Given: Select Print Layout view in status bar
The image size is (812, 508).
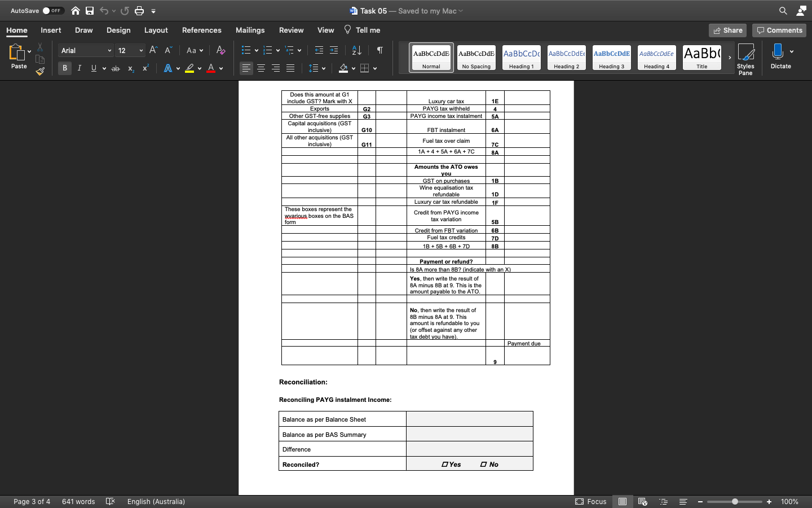Looking at the screenshot, I should pos(623,501).
